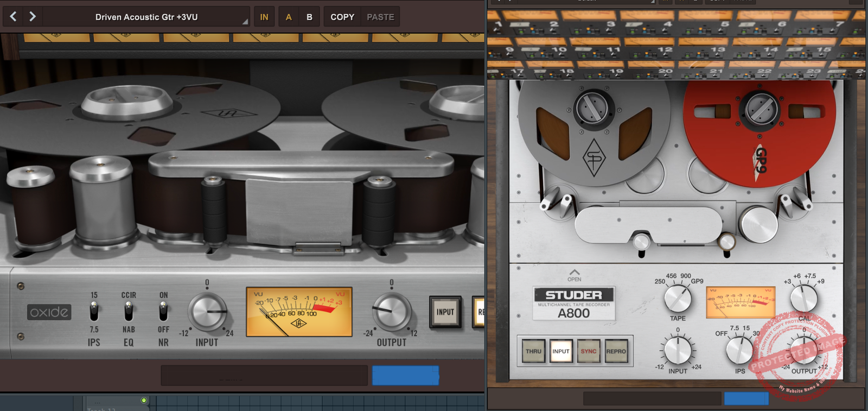Select the SYNC path button on Studer
The image size is (868, 411).
coord(589,351)
